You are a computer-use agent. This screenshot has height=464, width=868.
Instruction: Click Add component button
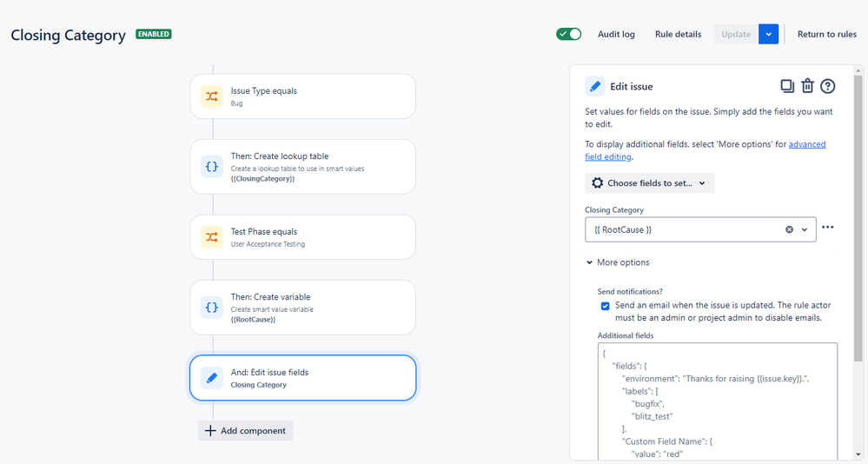tap(245, 431)
